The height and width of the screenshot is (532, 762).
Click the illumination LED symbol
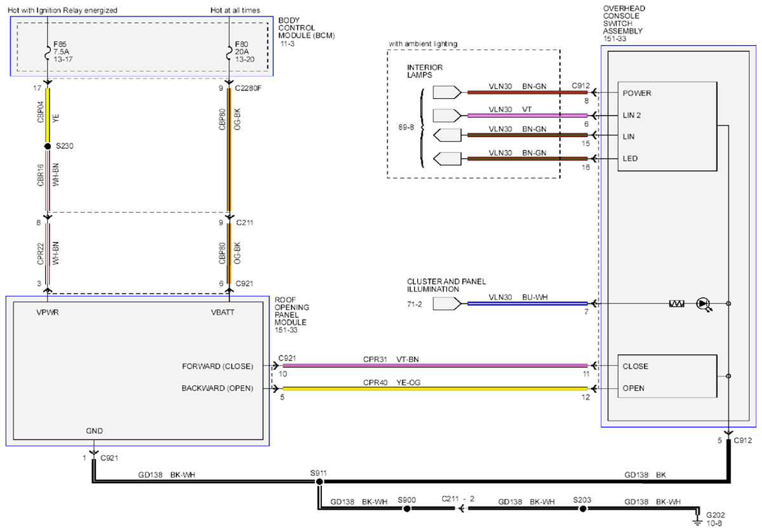pos(702,304)
